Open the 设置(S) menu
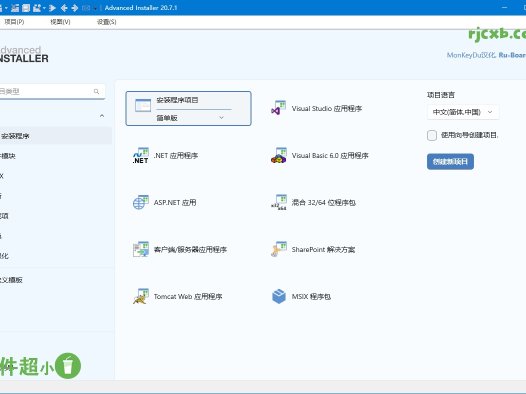This screenshot has height=394, width=526. pos(106,22)
